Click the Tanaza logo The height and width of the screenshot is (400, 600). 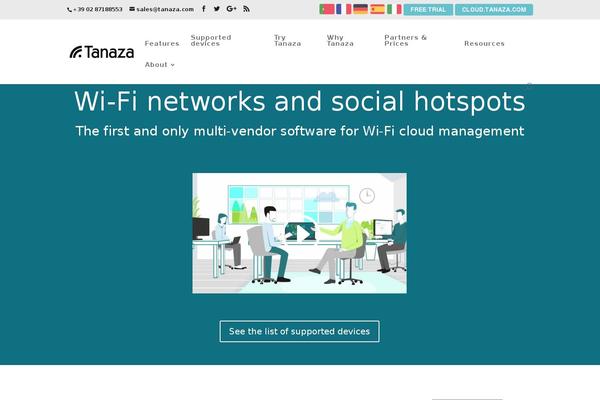tap(102, 52)
